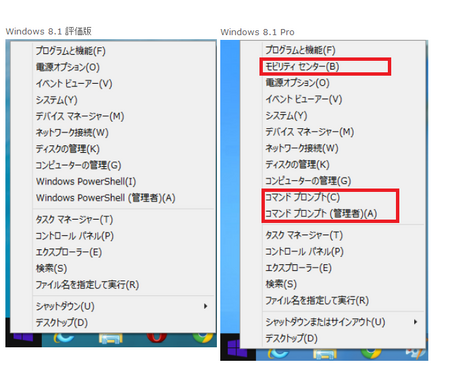Image resolution: width=450 pixels, height=375 pixels.
Task: Open ファイル名を指定して実行(R) in the Pro menu
Action: coord(333,301)
